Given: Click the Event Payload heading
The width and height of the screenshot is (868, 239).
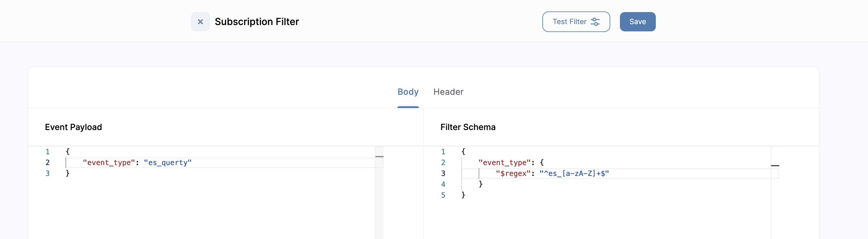Looking at the screenshot, I should (x=73, y=127).
